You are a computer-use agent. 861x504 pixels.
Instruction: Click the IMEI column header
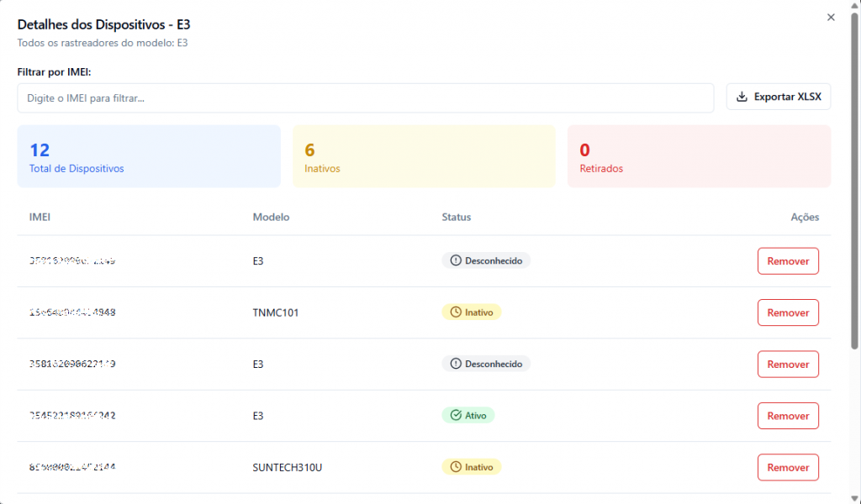click(40, 218)
